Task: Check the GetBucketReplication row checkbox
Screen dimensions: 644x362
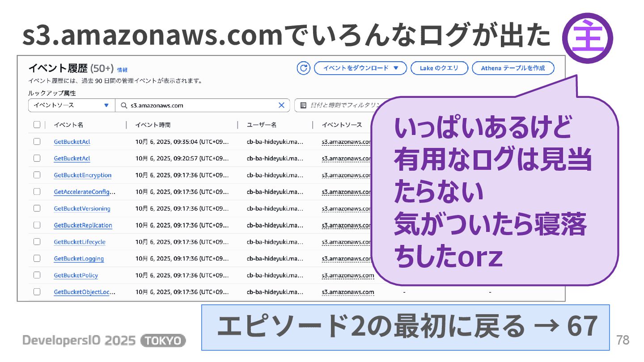Action: coord(37,225)
